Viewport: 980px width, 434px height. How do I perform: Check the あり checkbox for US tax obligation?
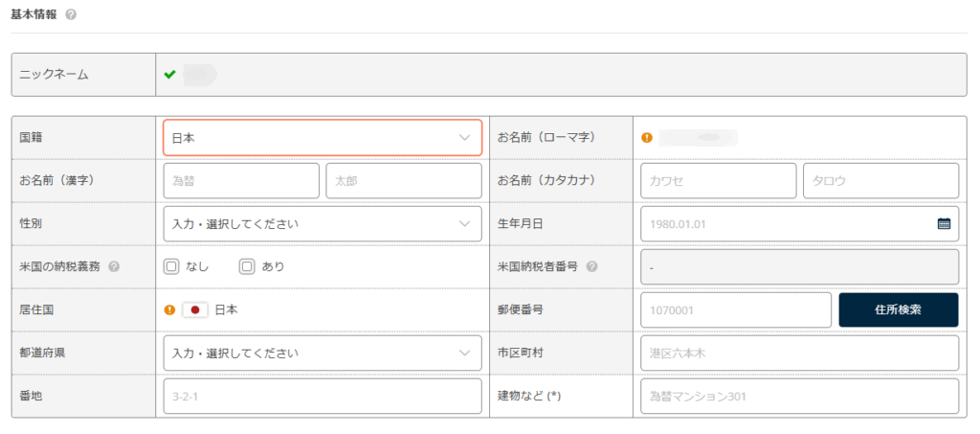(x=247, y=267)
